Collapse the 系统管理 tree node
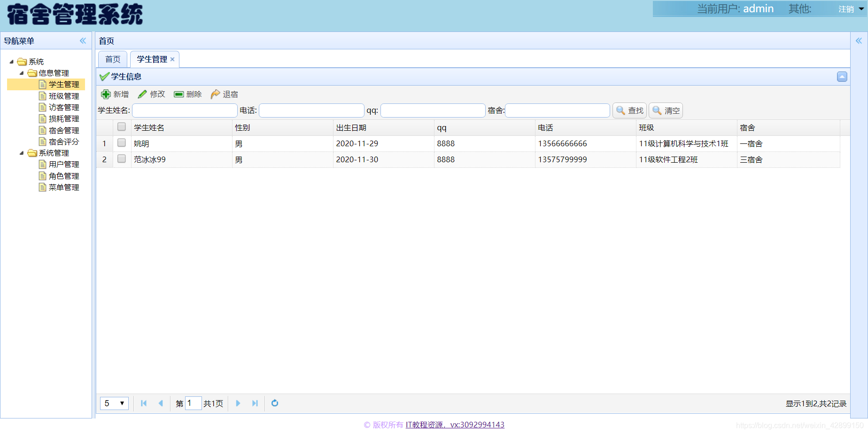 pos(22,153)
